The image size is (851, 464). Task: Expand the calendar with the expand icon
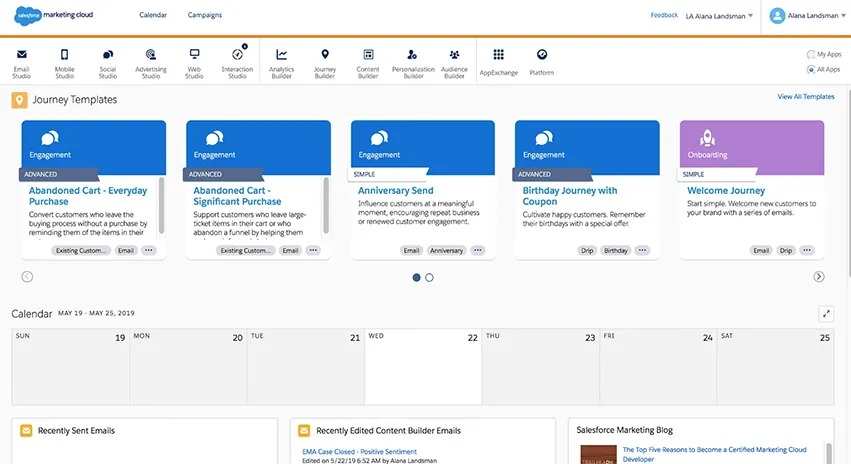826,314
